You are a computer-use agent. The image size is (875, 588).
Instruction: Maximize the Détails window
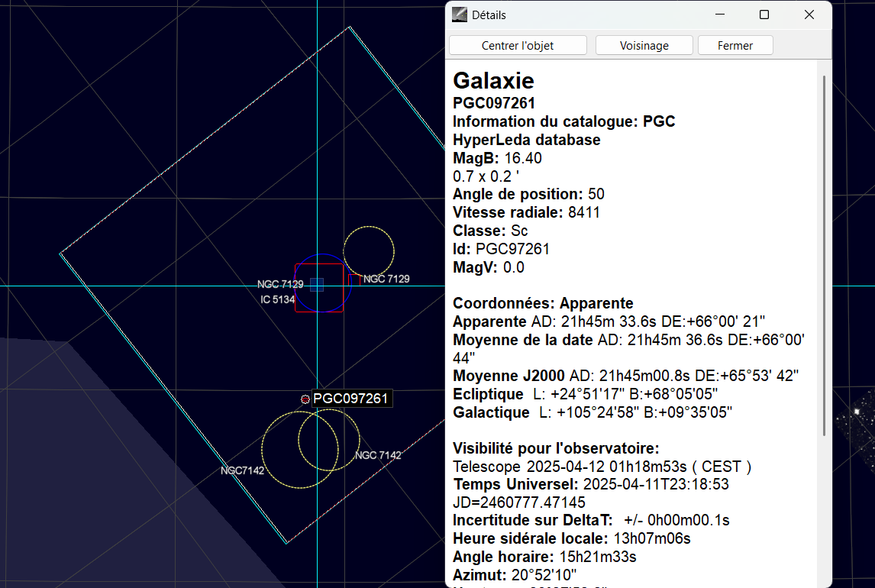pos(764,15)
